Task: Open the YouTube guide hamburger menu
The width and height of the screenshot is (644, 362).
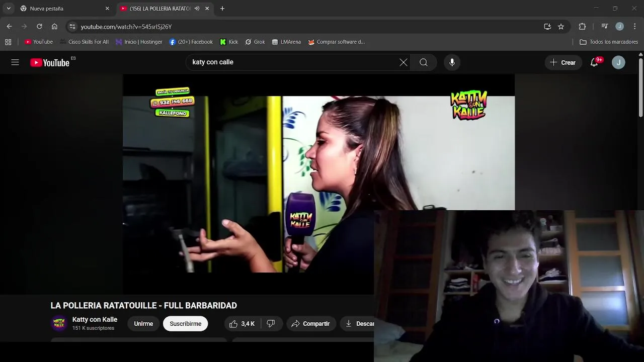Action: coord(15,62)
